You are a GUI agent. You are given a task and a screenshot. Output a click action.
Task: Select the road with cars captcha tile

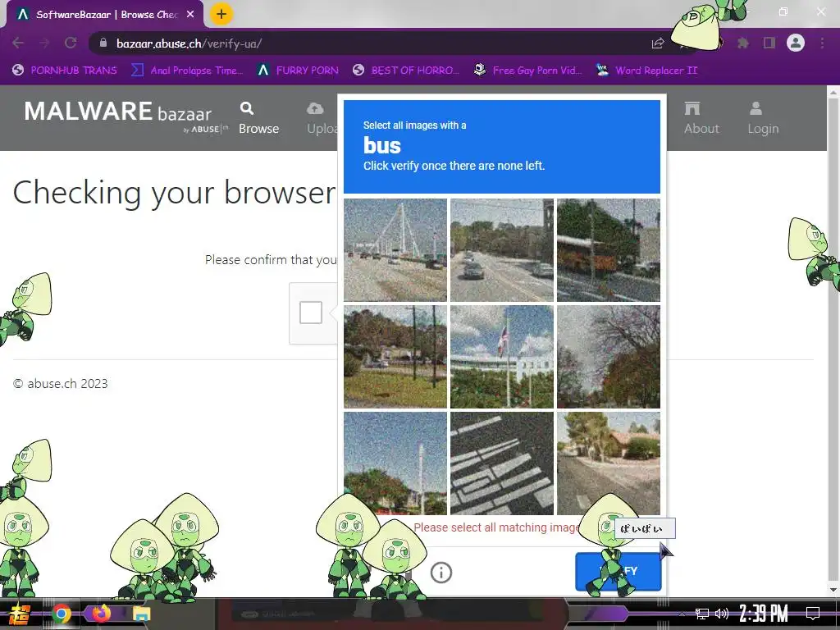pos(502,250)
